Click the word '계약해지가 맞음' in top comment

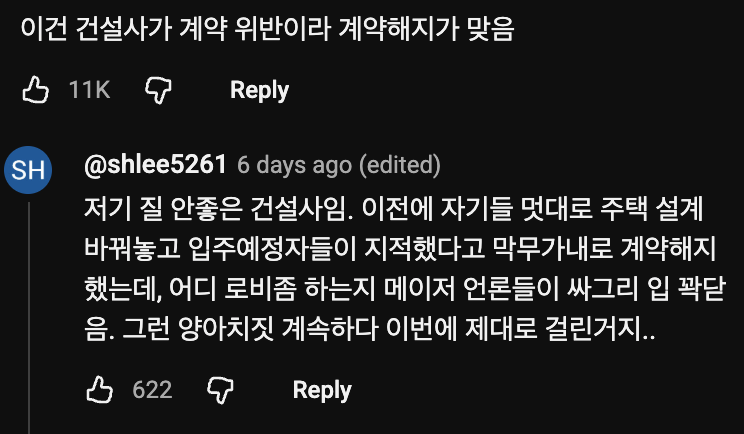coord(427,29)
